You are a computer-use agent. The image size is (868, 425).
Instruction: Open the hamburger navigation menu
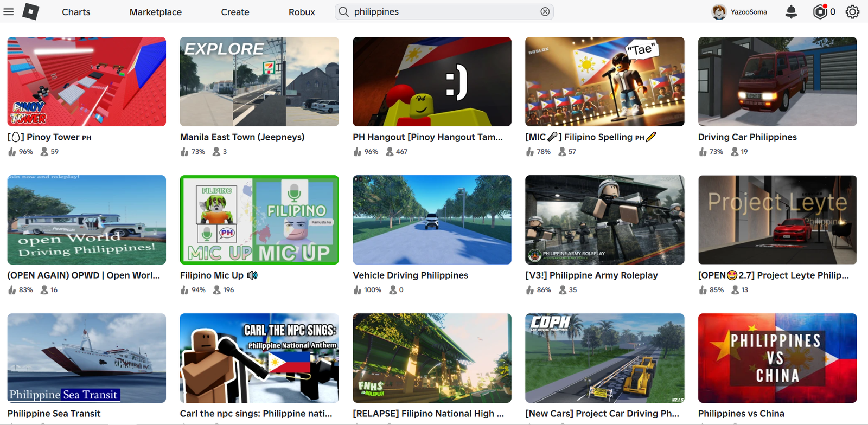click(x=9, y=11)
